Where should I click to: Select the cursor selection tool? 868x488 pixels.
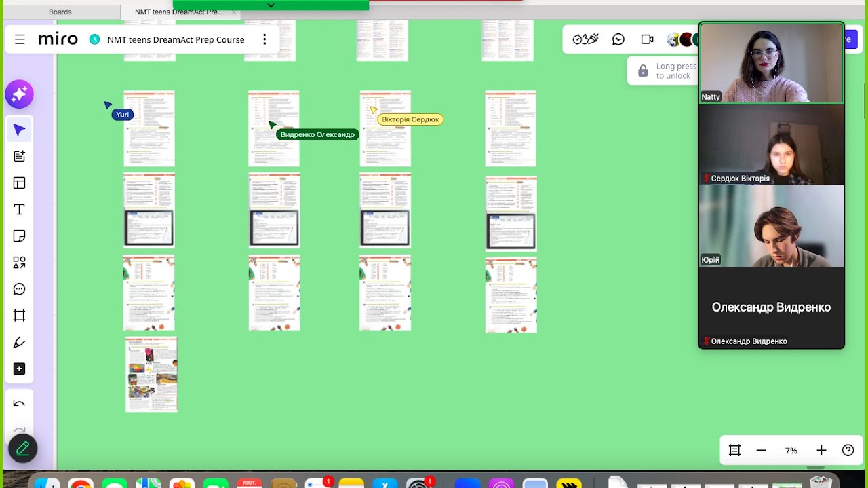pyautogui.click(x=19, y=130)
